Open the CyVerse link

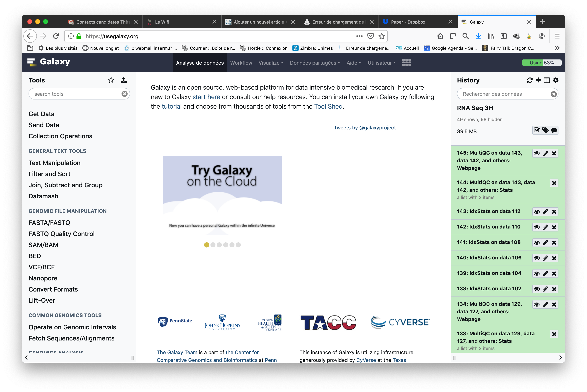click(366, 360)
